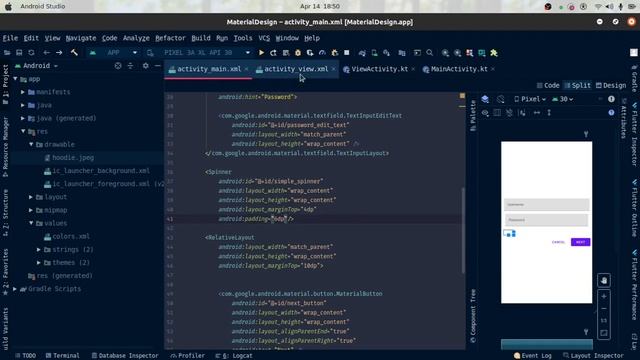640x360 pixels.
Task: Collapse the res folder
Action: pos(23,131)
